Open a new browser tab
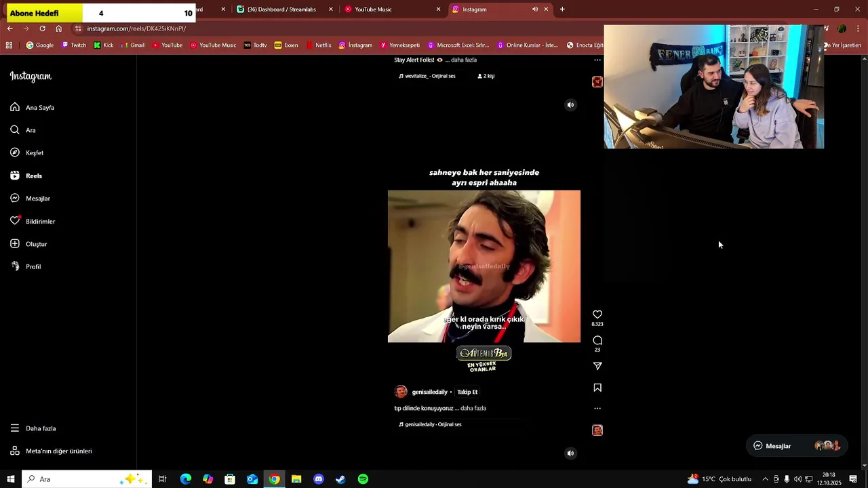The image size is (868, 488). 562,9
